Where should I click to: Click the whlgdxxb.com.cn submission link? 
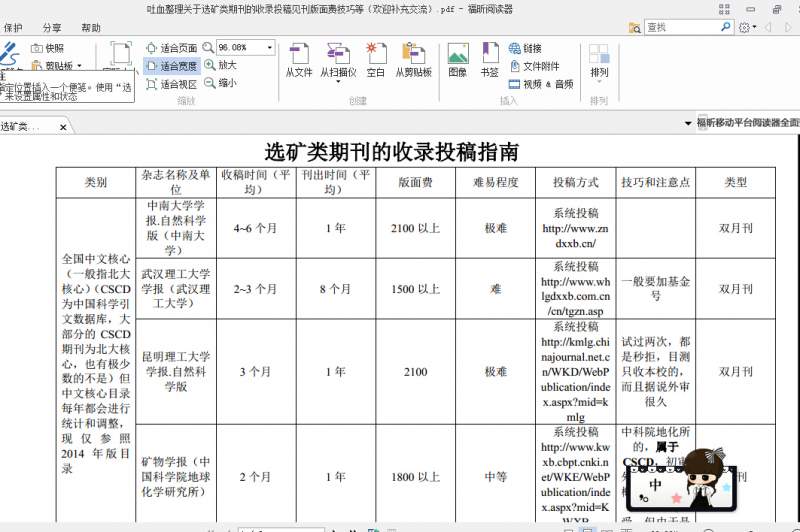coord(576,296)
